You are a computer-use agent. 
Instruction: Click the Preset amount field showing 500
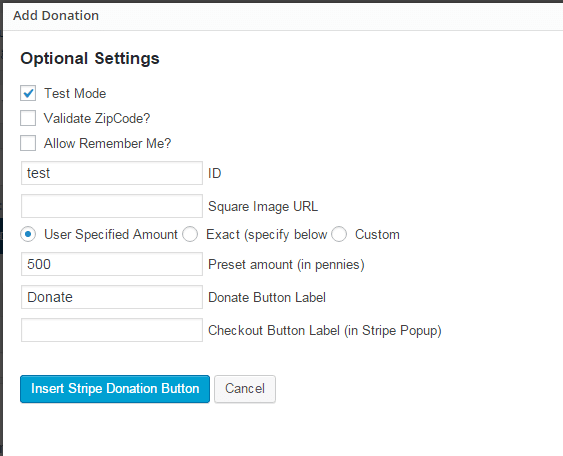point(112,264)
